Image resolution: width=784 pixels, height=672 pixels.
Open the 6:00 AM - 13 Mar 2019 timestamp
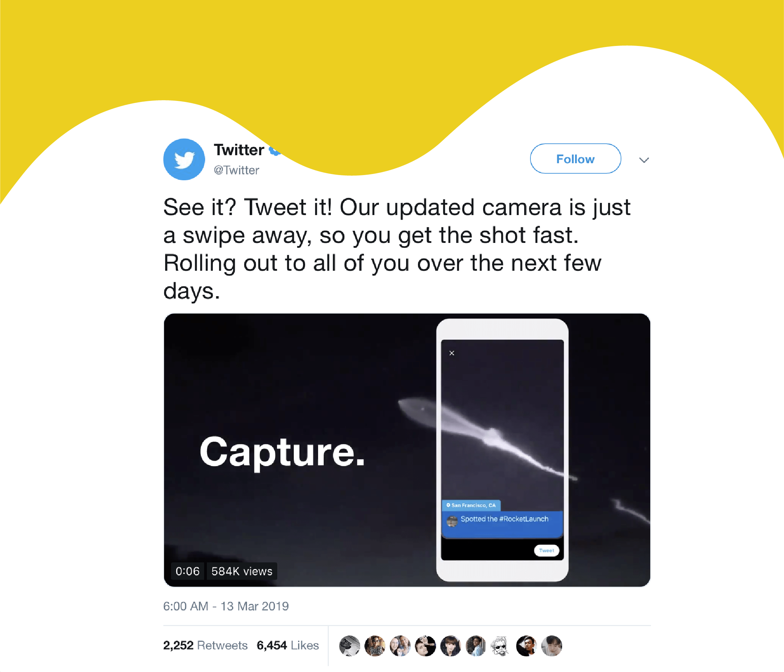(226, 606)
